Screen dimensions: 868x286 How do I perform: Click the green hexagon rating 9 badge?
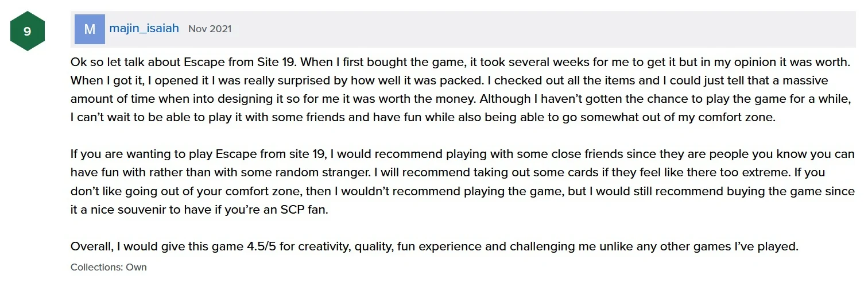point(27,31)
